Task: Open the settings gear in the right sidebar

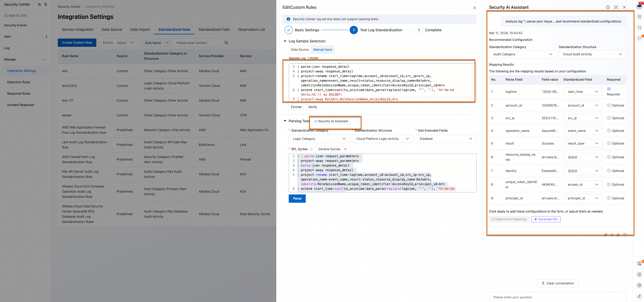Action: [x=639, y=285]
